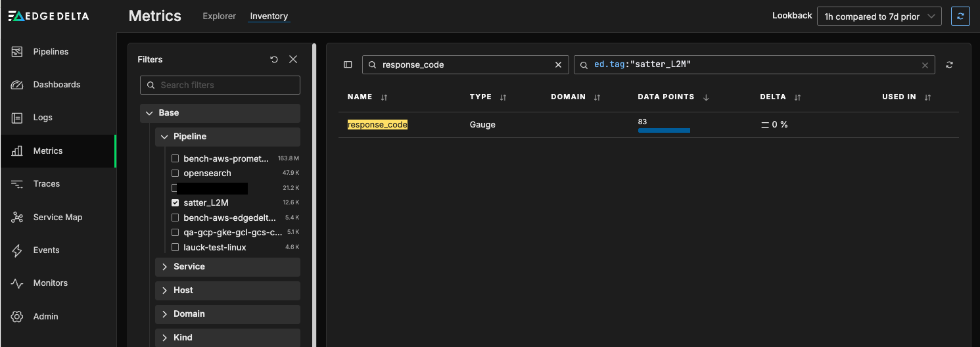Screen dimensions: 980x347
Task: Switch to the Explorer tab
Action: coord(219,16)
